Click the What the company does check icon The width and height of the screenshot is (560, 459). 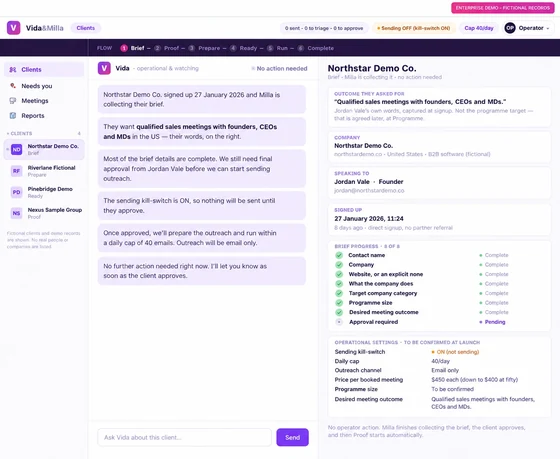(x=339, y=284)
